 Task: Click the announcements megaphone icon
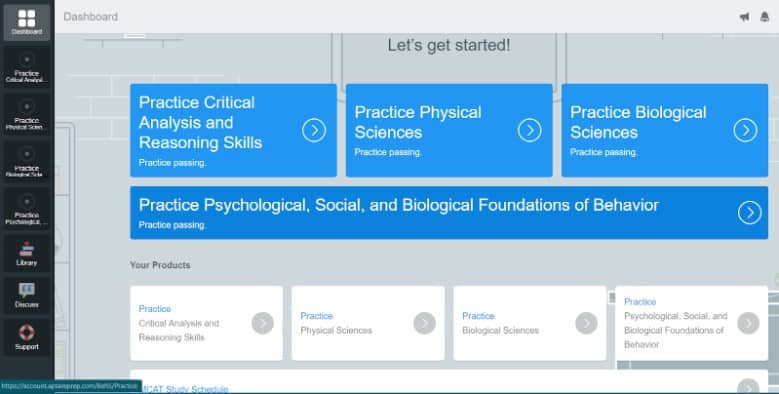click(x=744, y=17)
